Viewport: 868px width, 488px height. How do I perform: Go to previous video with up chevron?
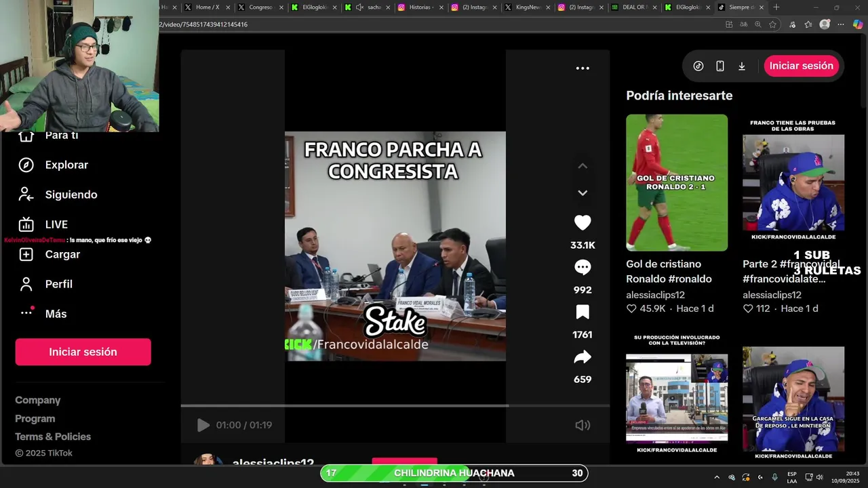(x=583, y=166)
